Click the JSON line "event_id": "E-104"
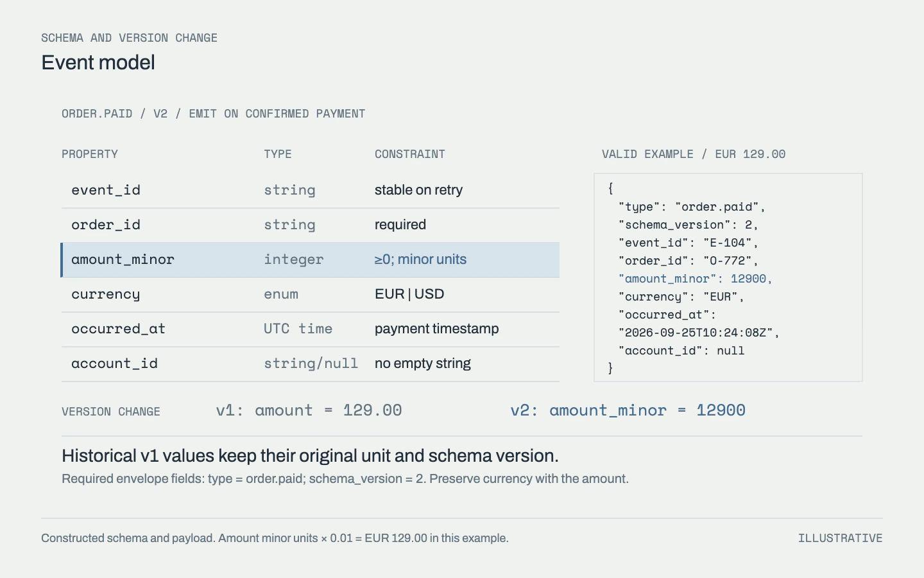Screen dimensions: 924x578 [688, 243]
